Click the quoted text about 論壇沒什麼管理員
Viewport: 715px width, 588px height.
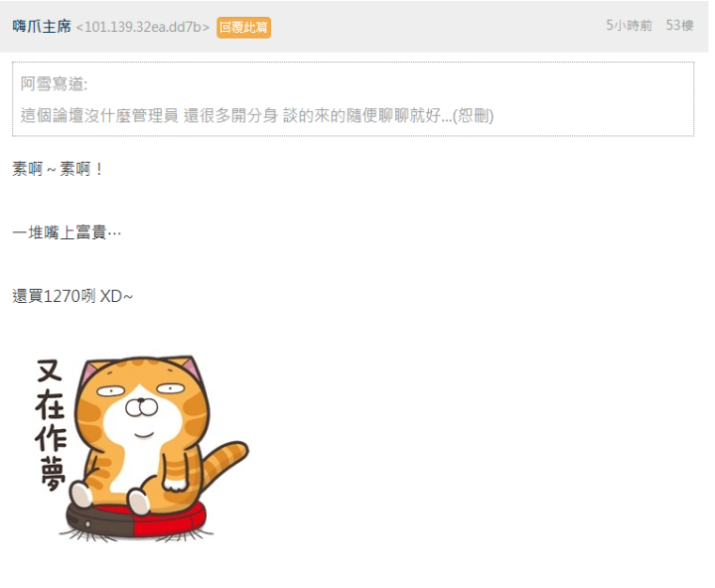point(230,115)
